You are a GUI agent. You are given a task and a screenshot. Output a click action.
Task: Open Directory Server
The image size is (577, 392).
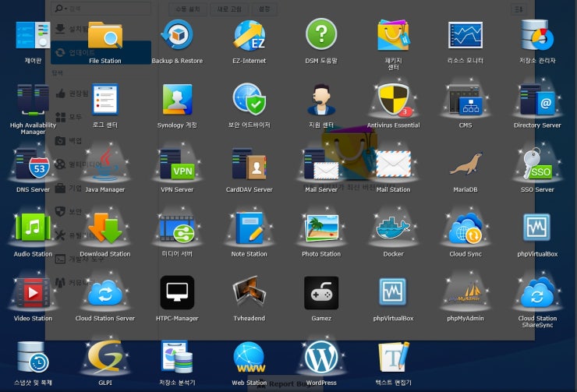click(x=537, y=100)
